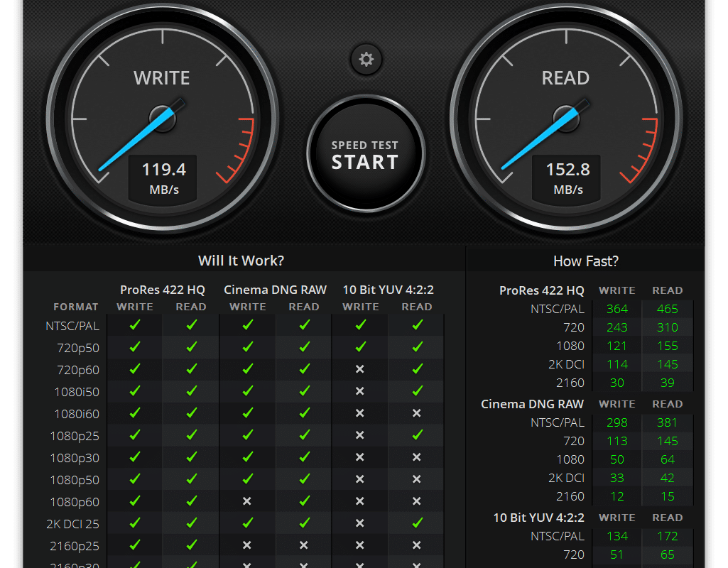This screenshot has width=728, height=568.
Task: Click 1080p30 ProRes 422 HQ write checkmark
Action: [135, 457]
